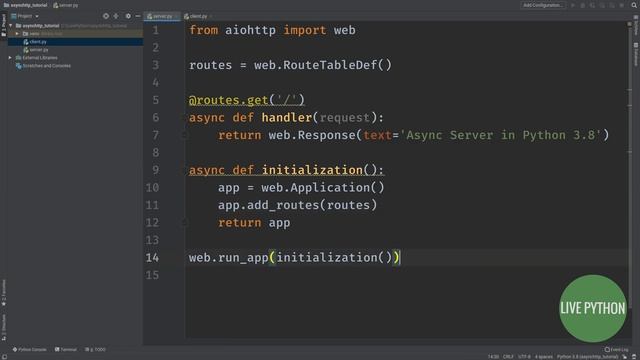640x360 pixels.
Task: Click line number 5 in gutter
Action: pyautogui.click(x=156, y=100)
